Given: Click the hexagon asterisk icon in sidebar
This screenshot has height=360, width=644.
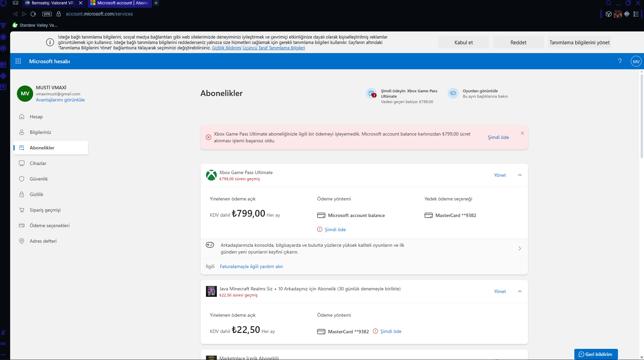Looking at the screenshot, I should pos(3,37).
